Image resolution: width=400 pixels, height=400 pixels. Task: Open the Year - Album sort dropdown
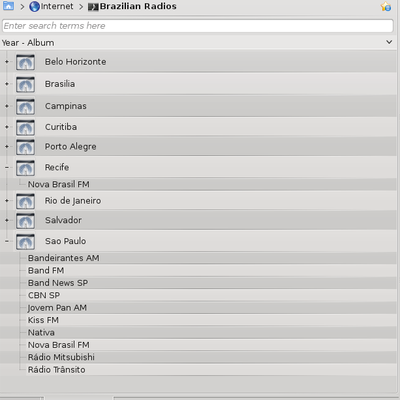point(389,42)
